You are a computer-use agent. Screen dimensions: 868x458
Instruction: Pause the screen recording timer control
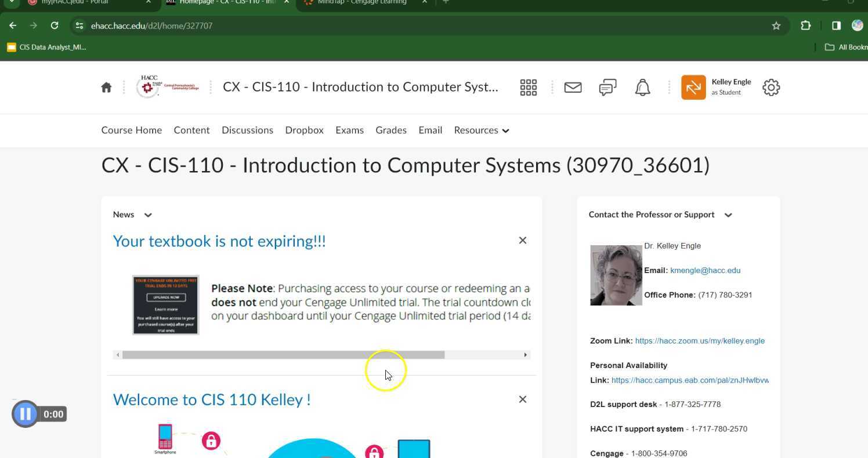click(25, 413)
